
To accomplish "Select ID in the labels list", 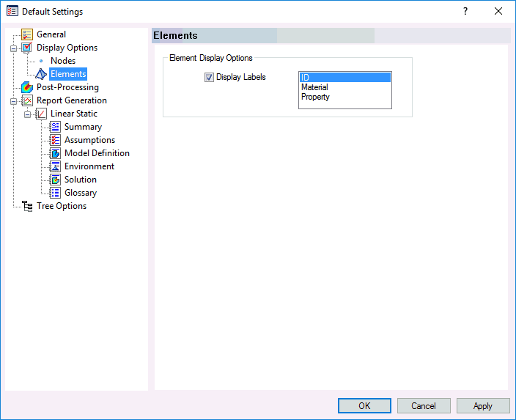I will tap(345, 78).
